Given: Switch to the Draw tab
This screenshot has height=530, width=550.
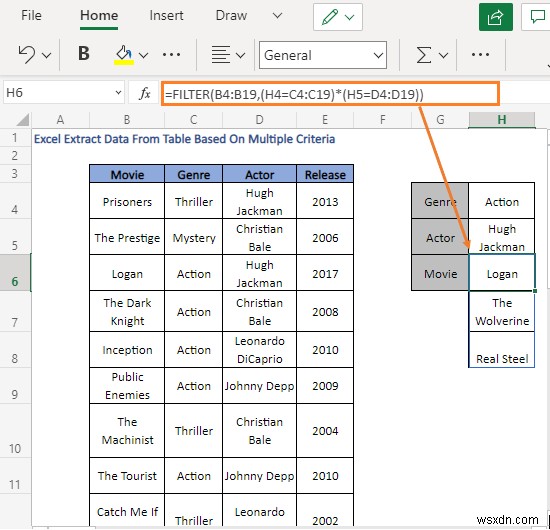Looking at the screenshot, I should [231, 15].
